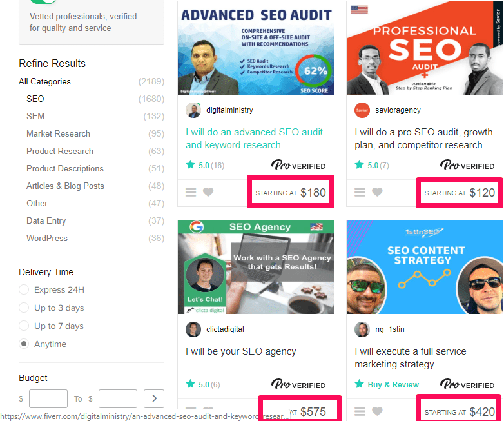Open 'advanced SEO audit and keyword research' gig
This screenshot has width=504, height=421.
pyautogui.click(x=254, y=139)
